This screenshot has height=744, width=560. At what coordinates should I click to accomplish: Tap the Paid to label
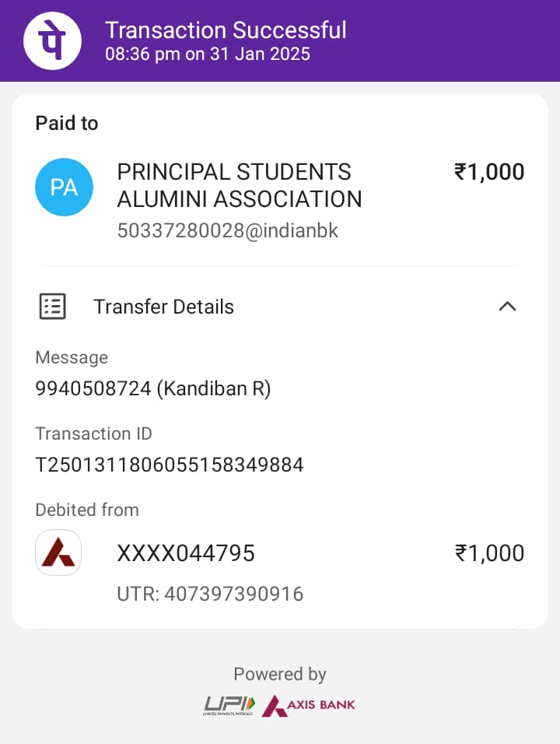pyautogui.click(x=67, y=123)
